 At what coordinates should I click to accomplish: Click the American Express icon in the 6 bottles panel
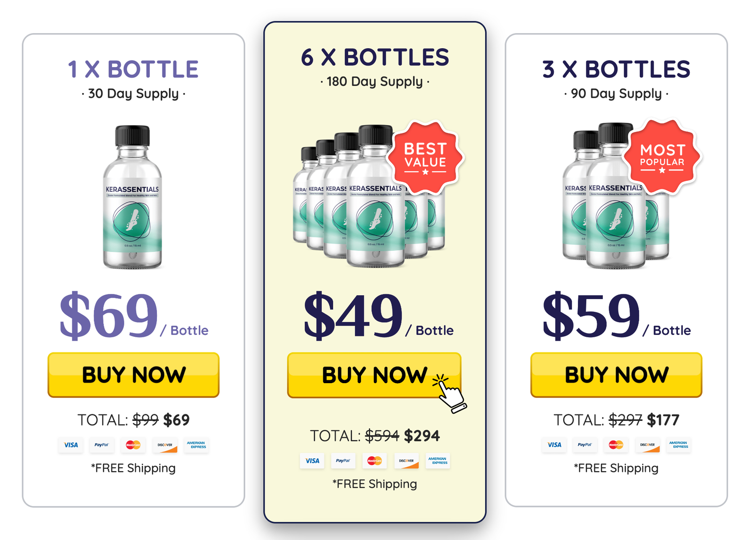click(438, 461)
